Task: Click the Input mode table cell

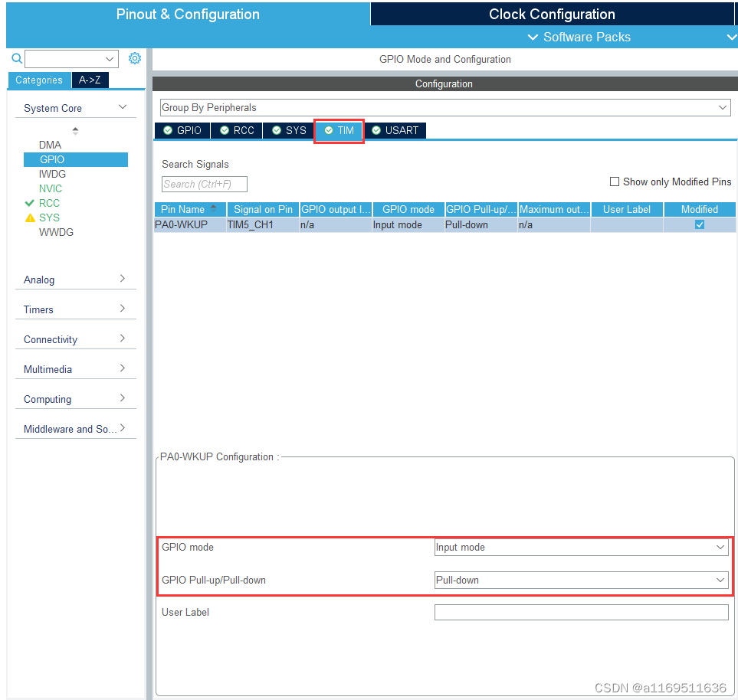Action: (408, 224)
